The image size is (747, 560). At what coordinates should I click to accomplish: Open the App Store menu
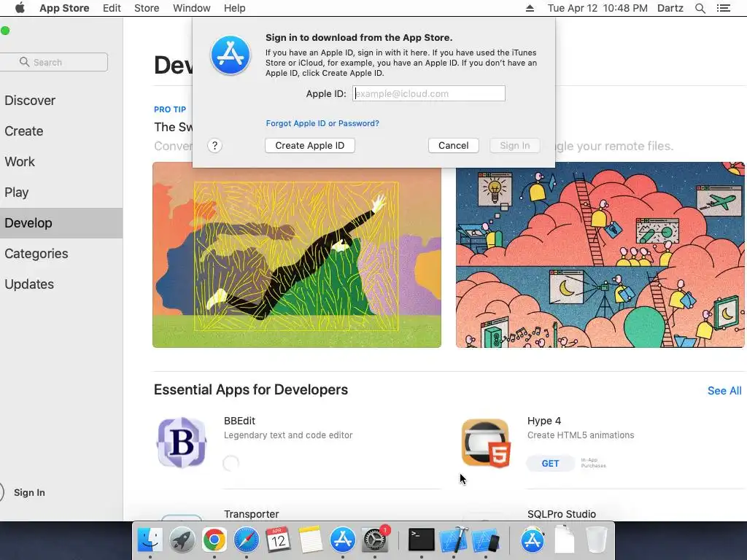pos(64,8)
